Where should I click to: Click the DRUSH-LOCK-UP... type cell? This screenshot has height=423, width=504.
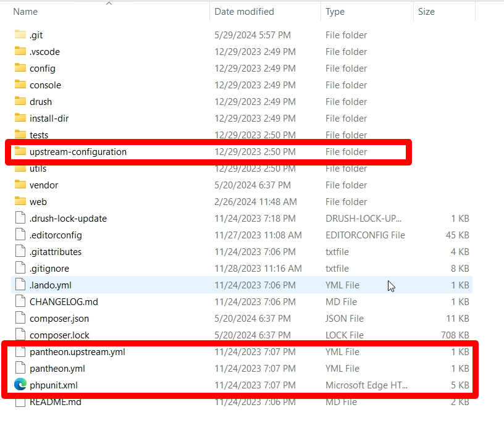(x=364, y=219)
